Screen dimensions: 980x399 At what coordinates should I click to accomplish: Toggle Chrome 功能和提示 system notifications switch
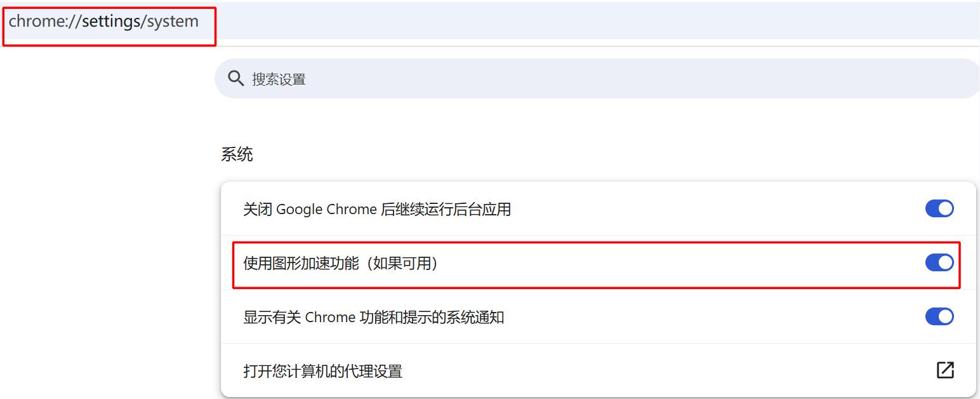[x=939, y=316]
